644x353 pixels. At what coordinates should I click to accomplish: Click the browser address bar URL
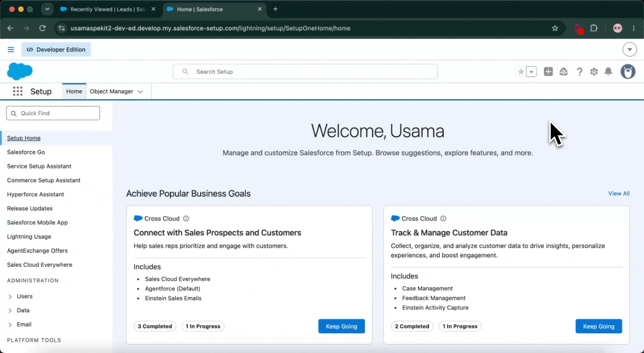(x=210, y=28)
